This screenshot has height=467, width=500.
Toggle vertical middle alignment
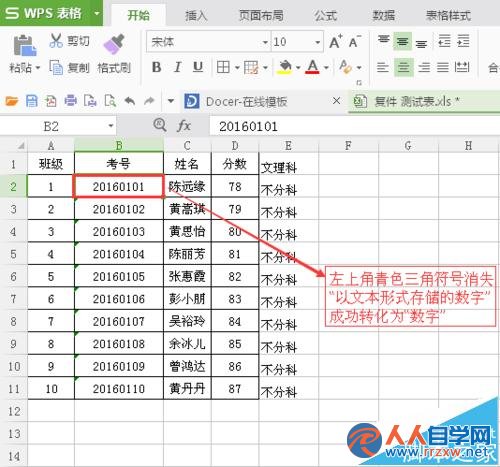coord(403,41)
